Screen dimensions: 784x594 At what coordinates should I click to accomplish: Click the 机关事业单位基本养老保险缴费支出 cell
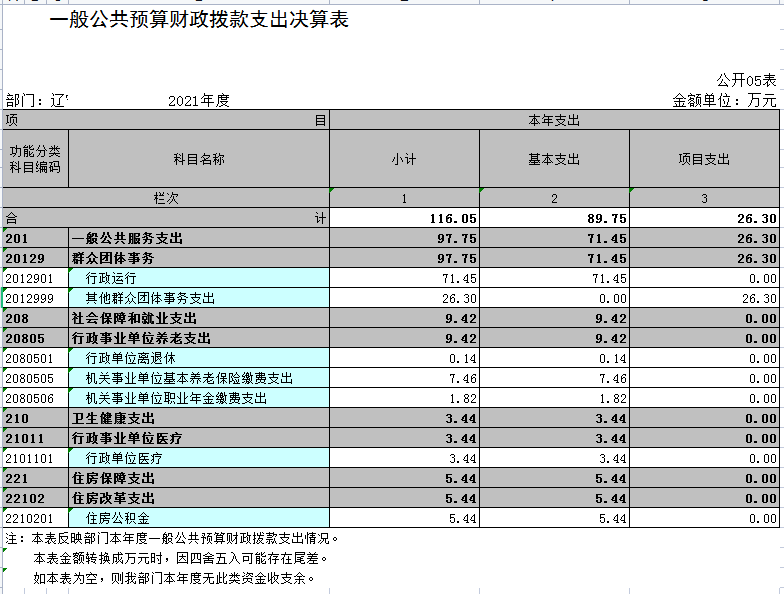click(x=199, y=378)
